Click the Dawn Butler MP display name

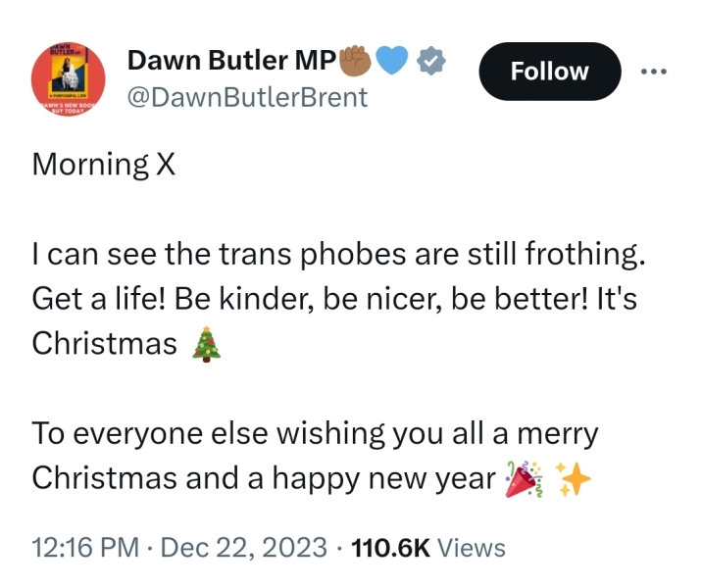(x=230, y=62)
